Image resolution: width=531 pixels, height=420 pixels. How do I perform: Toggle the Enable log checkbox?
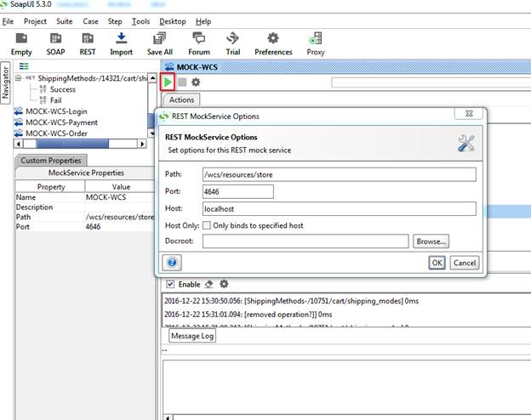tap(170, 284)
